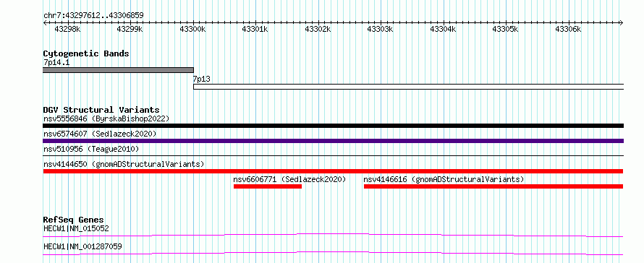Click the 43306k ruler position
Screen dimensions: 644x263
coord(569,29)
